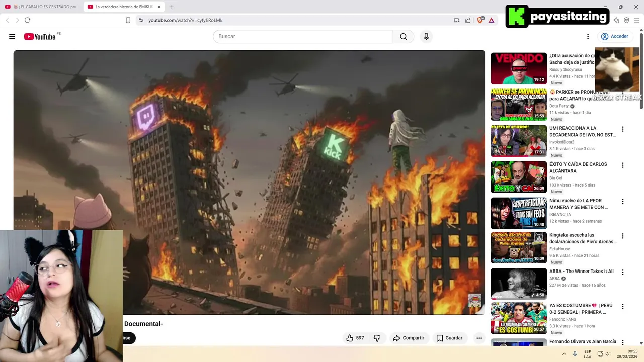Open the Brave Shields lion icon
Screen dimensions: 644x362
click(x=480, y=20)
